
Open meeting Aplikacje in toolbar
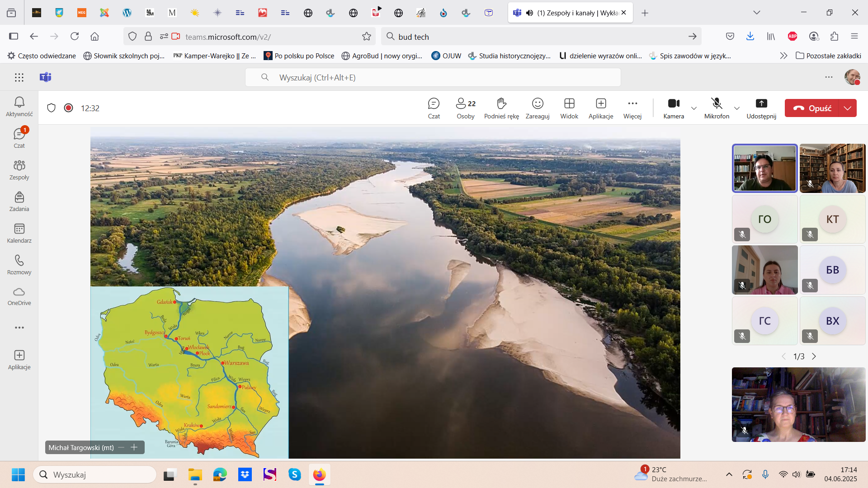click(x=601, y=108)
